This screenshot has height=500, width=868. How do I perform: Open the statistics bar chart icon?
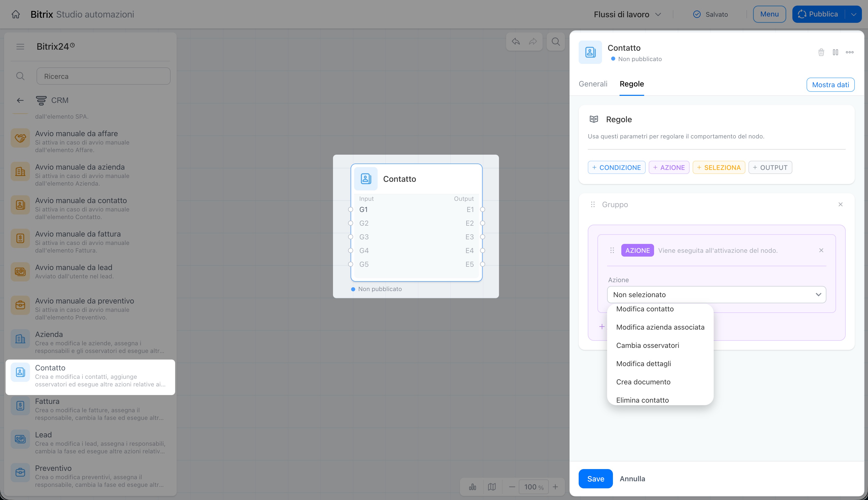pos(473,487)
